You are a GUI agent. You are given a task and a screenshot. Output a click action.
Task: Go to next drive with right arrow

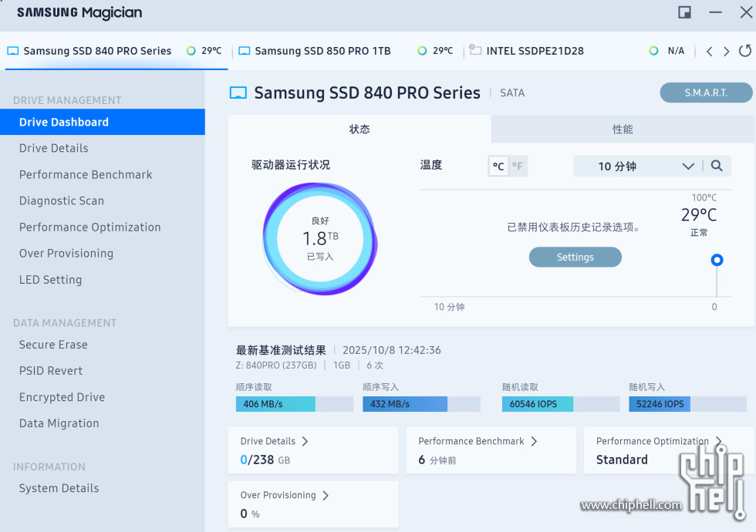(x=726, y=51)
